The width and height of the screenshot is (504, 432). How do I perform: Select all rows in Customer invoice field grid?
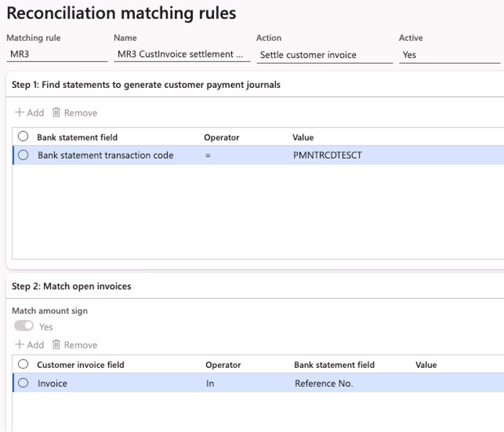point(23,364)
